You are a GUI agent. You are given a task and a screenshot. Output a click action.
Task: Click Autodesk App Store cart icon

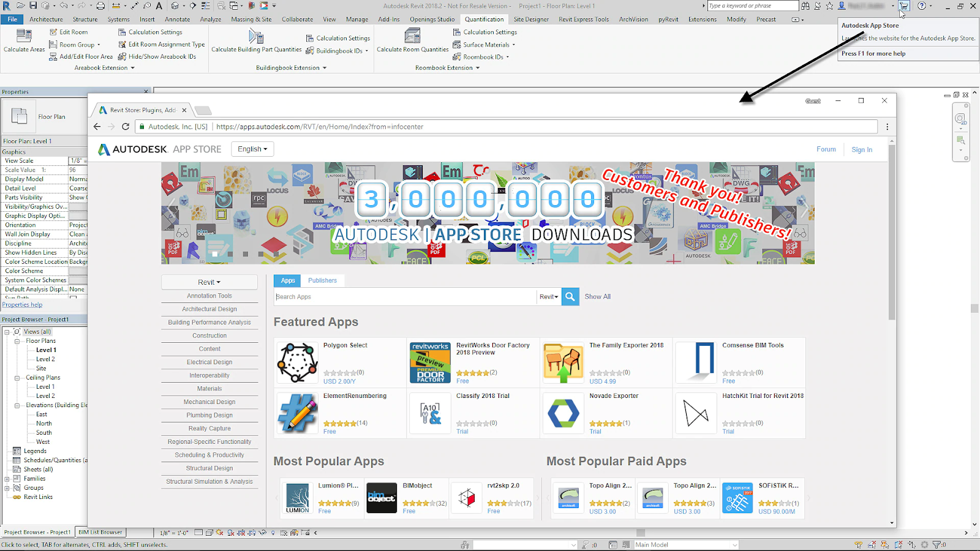coord(904,6)
